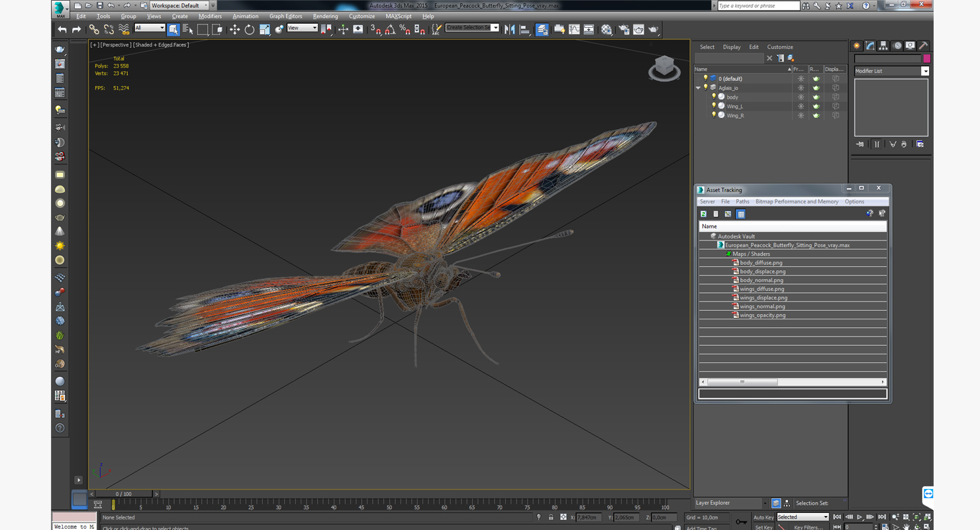Go to End frame button
980x530 pixels.
coord(881,517)
